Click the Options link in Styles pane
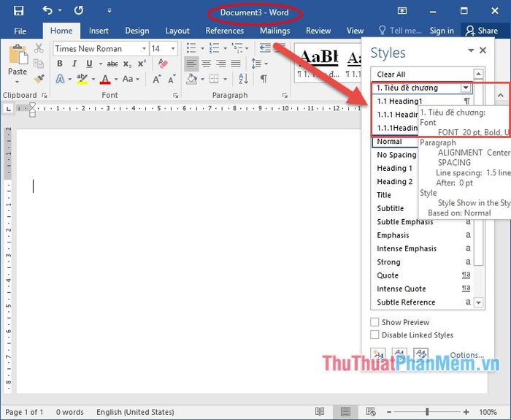This screenshot has height=420, width=511. (x=466, y=355)
